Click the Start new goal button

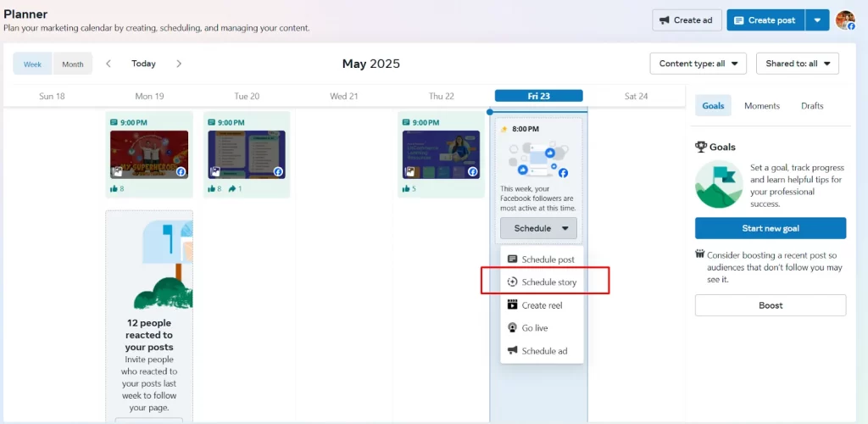771,228
